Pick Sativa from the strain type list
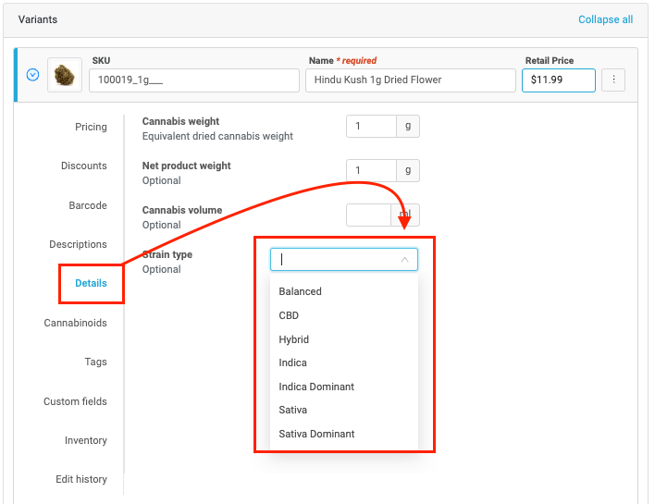655x504 pixels. coord(293,410)
